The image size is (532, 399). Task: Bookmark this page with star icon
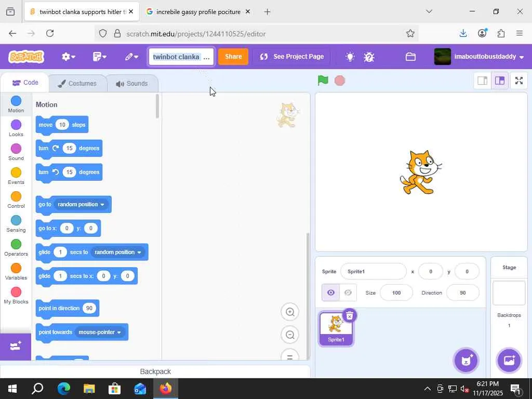click(x=410, y=33)
